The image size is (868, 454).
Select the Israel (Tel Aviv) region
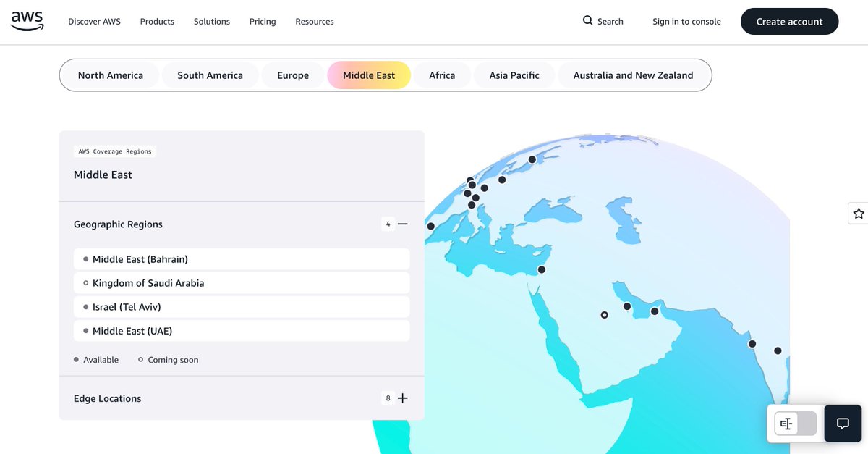click(242, 307)
